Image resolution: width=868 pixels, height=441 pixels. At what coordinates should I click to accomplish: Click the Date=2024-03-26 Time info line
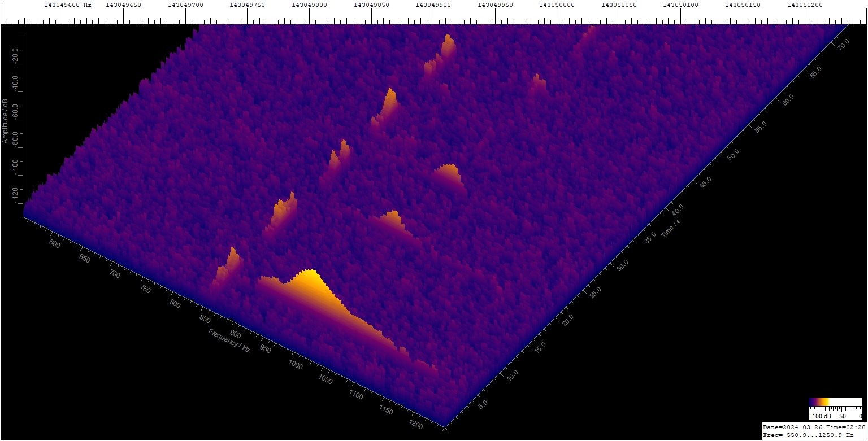pyautogui.click(x=815, y=427)
